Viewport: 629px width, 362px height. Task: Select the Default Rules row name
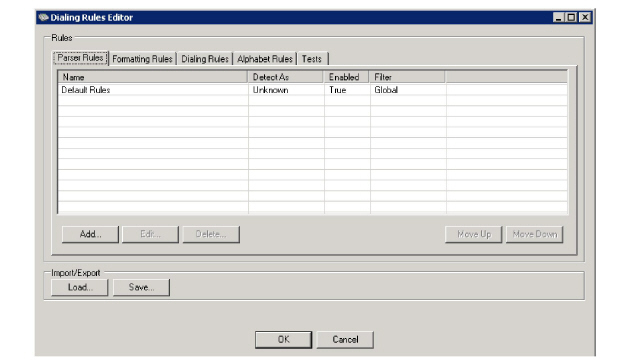tap(86, 90)
